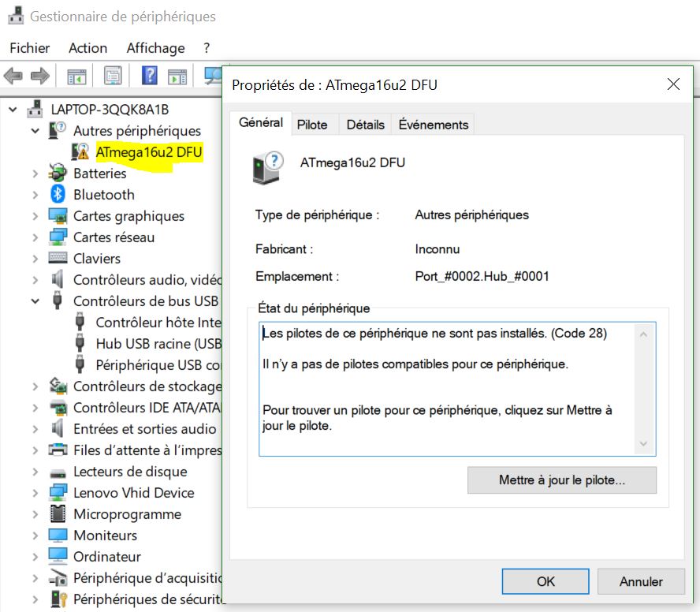Switch to the Détails tab
This screenshot has height=612, width=700.
pyautogui.click(x=366, y=125)
